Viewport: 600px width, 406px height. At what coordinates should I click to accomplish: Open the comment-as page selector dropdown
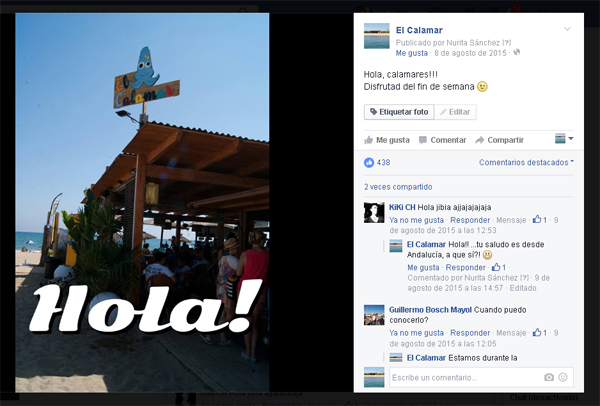point(564,139)
